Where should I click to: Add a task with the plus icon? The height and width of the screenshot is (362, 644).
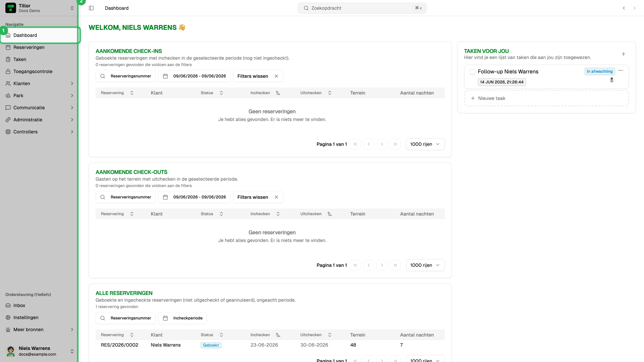point(624,54)
